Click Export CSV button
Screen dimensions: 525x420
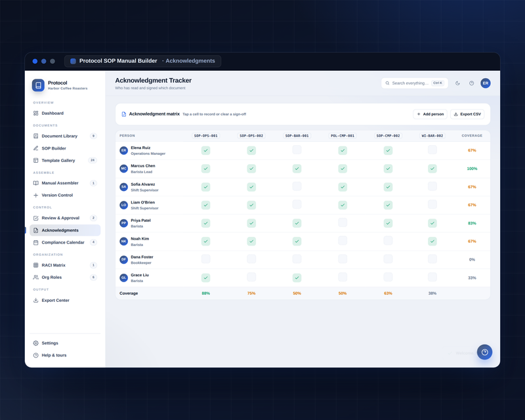coord(467,114)
